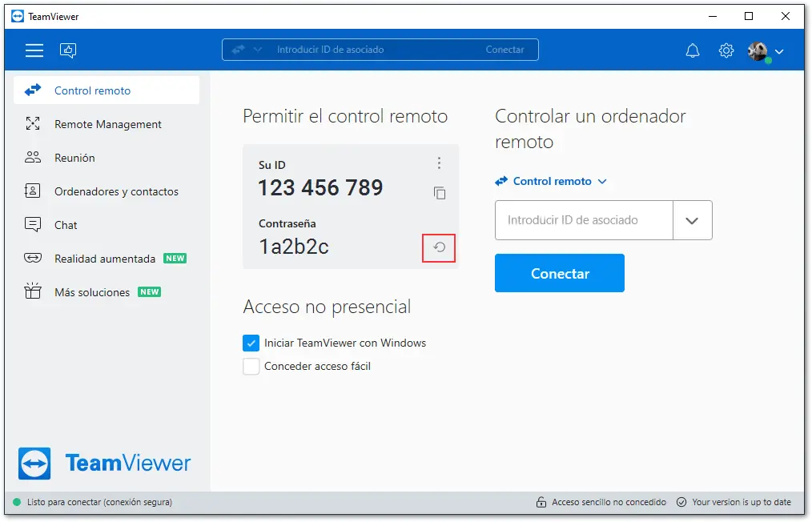Open settings via the gear icon
Image resolution: width=812 pixels, height=522 pixels.
tap(726, 50)
